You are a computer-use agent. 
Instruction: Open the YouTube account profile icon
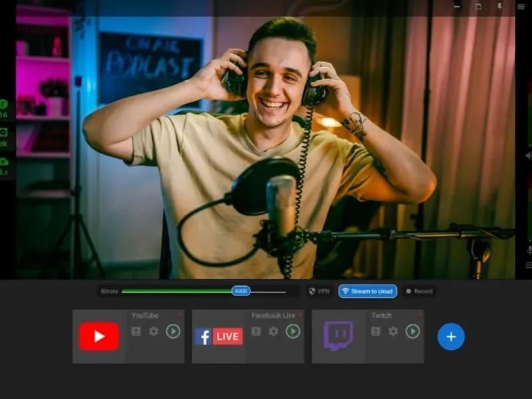pos(136,331)
